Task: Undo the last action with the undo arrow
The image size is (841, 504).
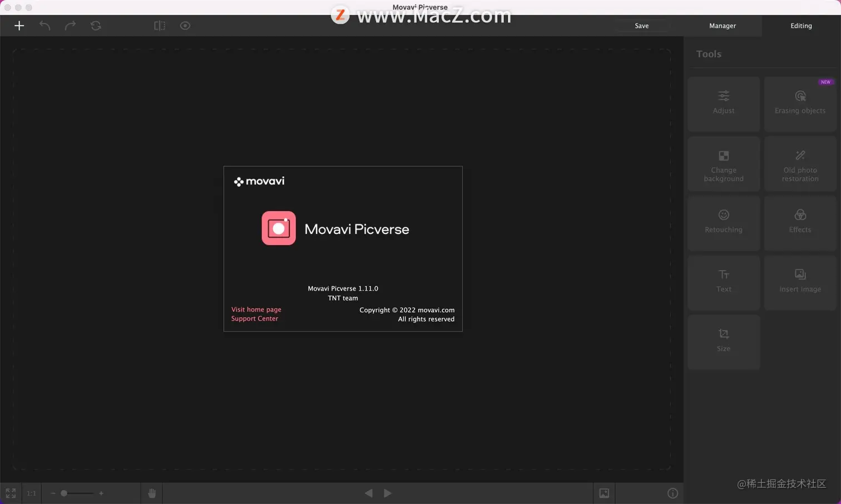Action: [x=44, y=26]
